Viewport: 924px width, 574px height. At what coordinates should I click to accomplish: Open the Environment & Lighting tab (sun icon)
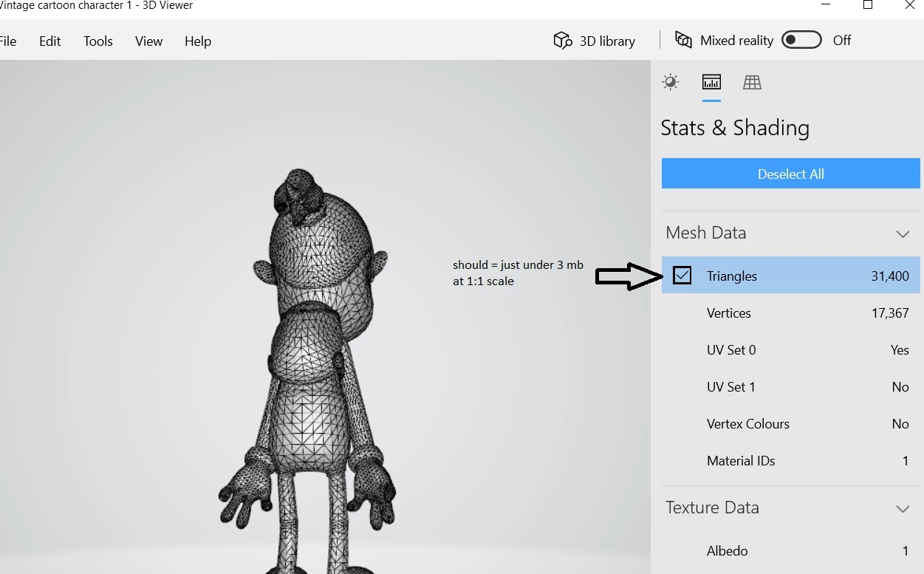670,82
